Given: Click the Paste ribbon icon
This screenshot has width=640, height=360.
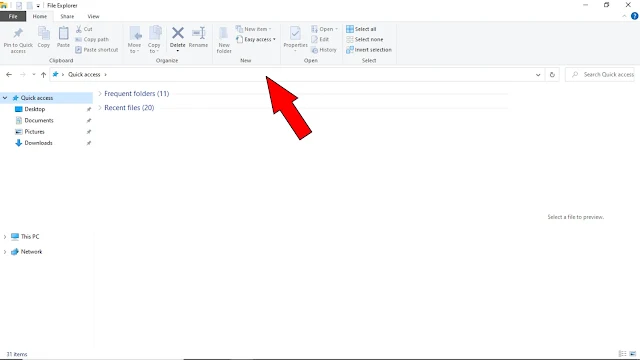Looking at the screenshot, I should [x=63, y=33].
